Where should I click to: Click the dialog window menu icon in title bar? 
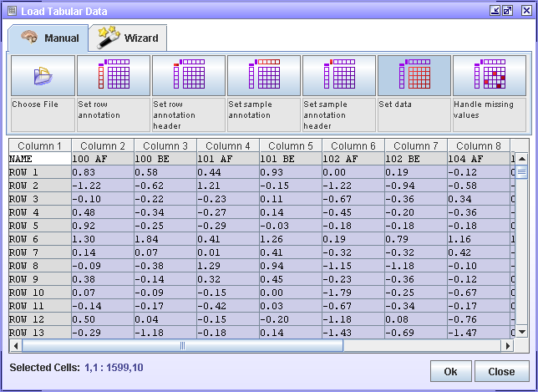(12, 11)
